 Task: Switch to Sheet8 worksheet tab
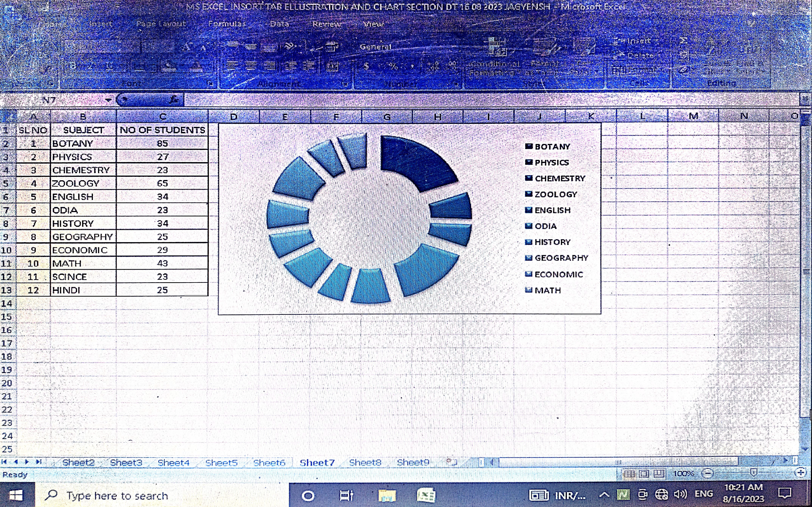click(365, 463)
